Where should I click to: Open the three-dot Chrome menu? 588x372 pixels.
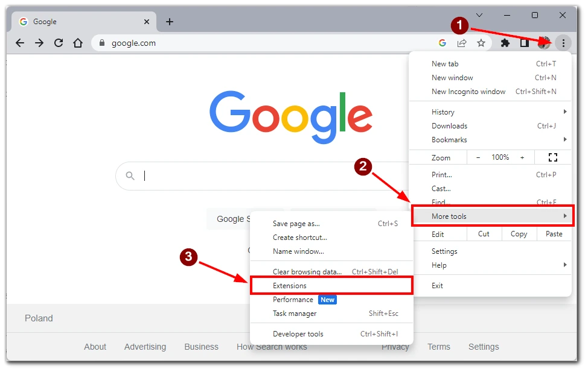tap(563, 43)
